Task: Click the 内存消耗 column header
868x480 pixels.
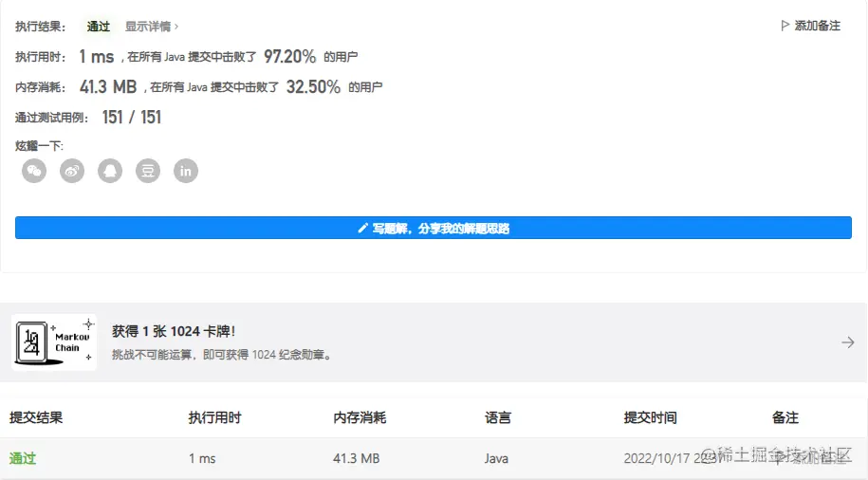Action: pos(360,417)
